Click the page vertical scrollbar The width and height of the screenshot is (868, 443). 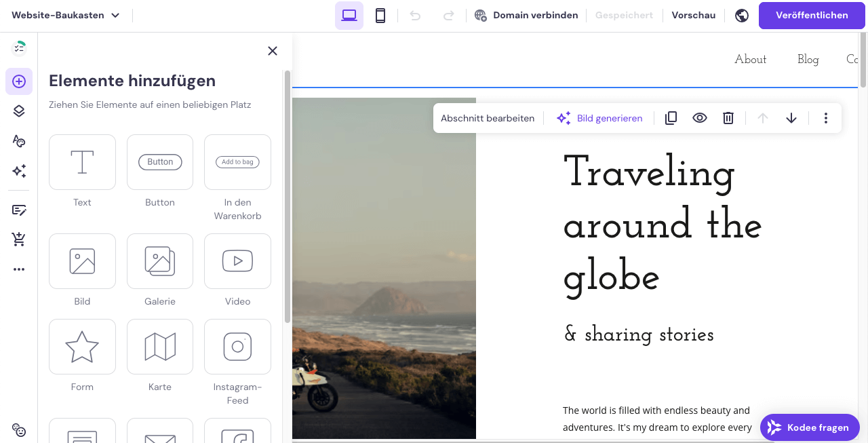[863, 60]
